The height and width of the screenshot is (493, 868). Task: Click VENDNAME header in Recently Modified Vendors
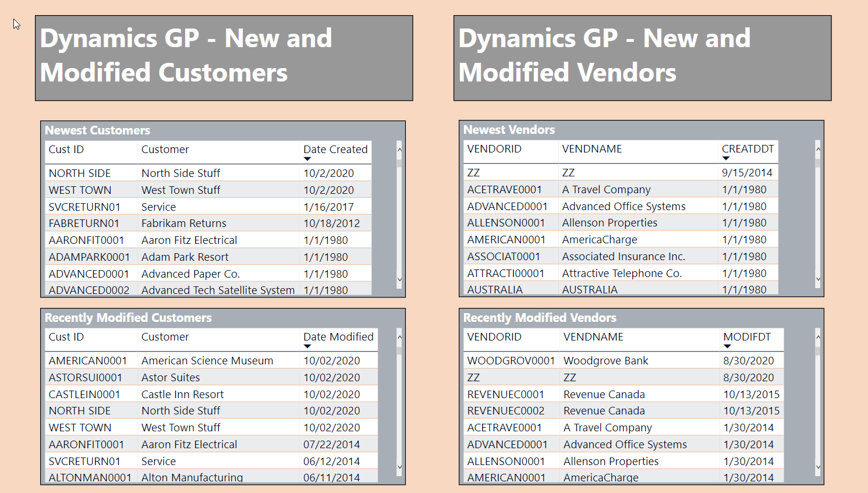point(593,337)
